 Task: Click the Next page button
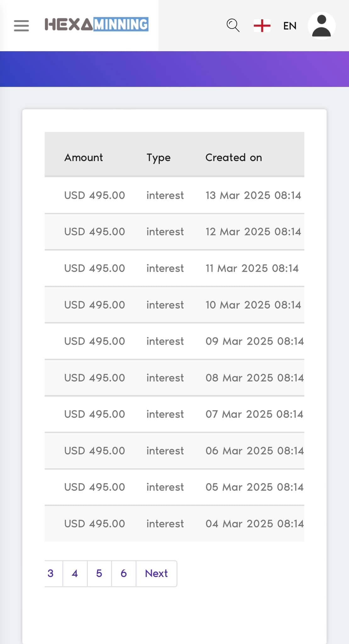pos(156,573)
